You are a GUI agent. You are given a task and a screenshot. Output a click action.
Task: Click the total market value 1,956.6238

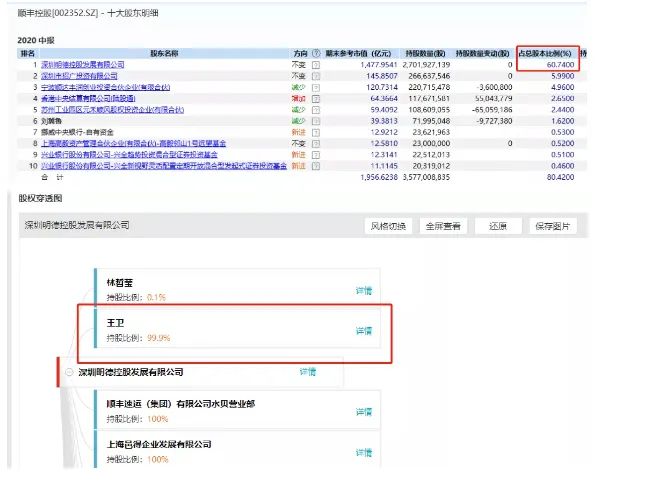379,177
